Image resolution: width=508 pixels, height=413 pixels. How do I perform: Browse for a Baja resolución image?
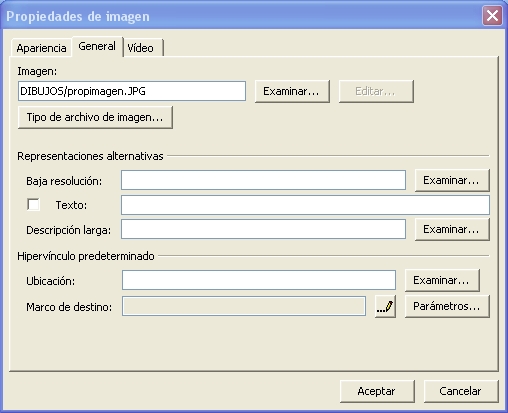[x=452, y=180]
